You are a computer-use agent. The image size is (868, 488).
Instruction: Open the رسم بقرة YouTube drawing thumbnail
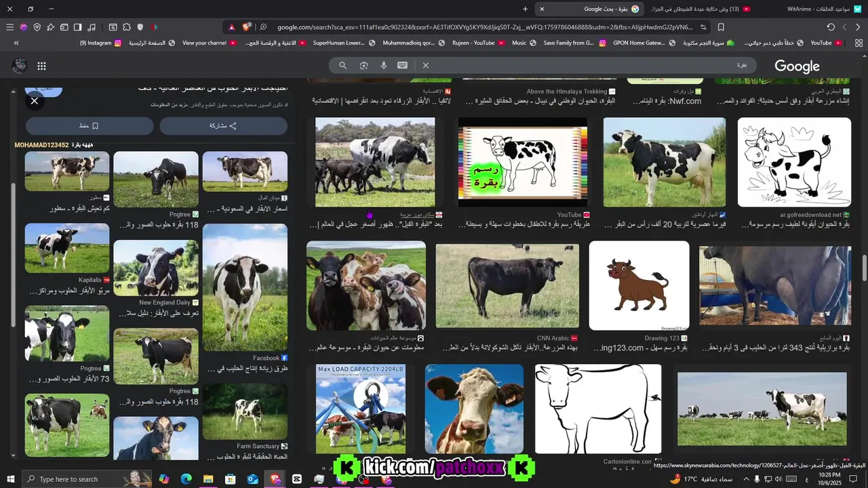click(523, 162)
